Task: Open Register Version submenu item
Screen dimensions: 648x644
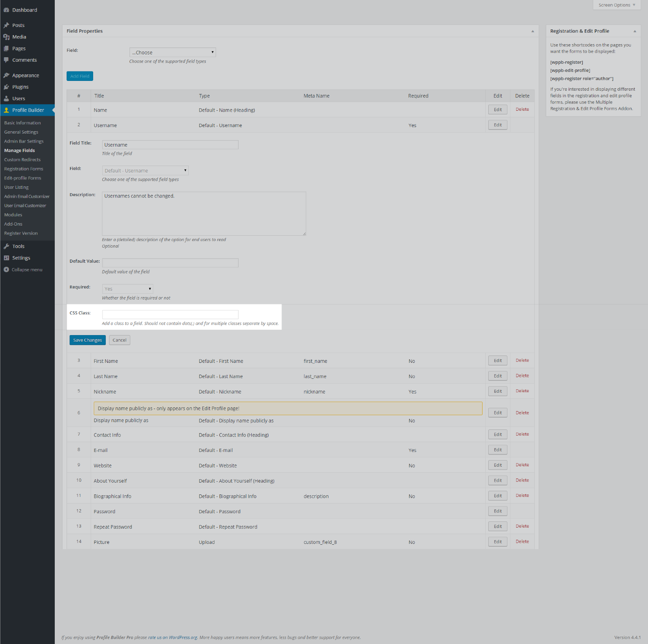Action: (x=21, y=233)
